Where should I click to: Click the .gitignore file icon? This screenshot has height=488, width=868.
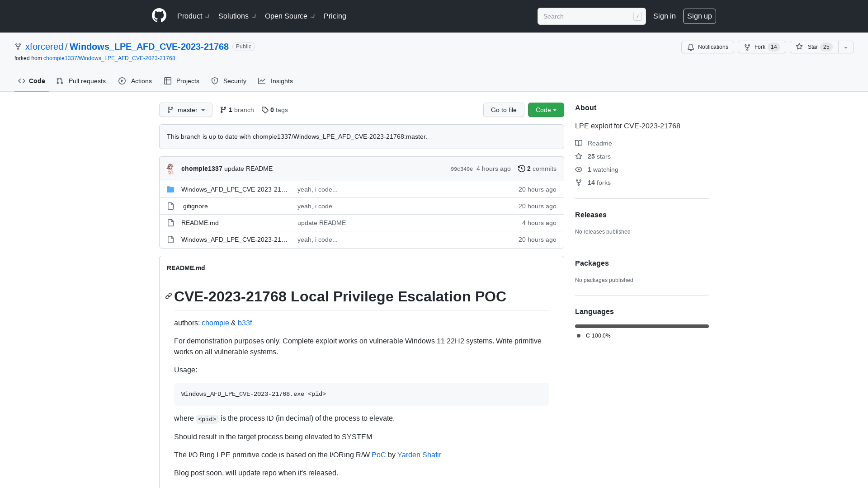[170, 206]
